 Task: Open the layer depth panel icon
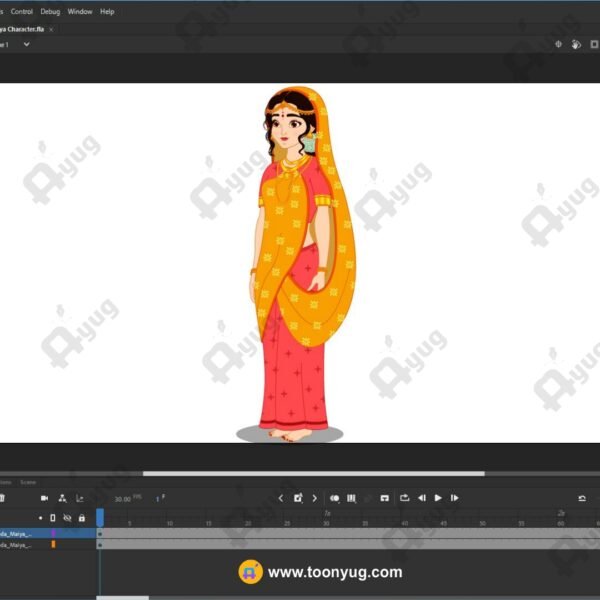click(x=80, y=498)
